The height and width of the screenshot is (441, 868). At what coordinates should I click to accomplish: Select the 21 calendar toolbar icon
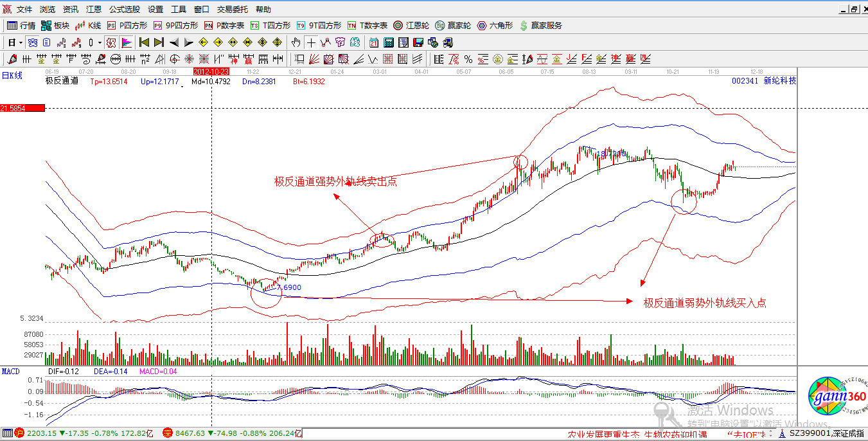pyautogui.click(x=373, y=42)
